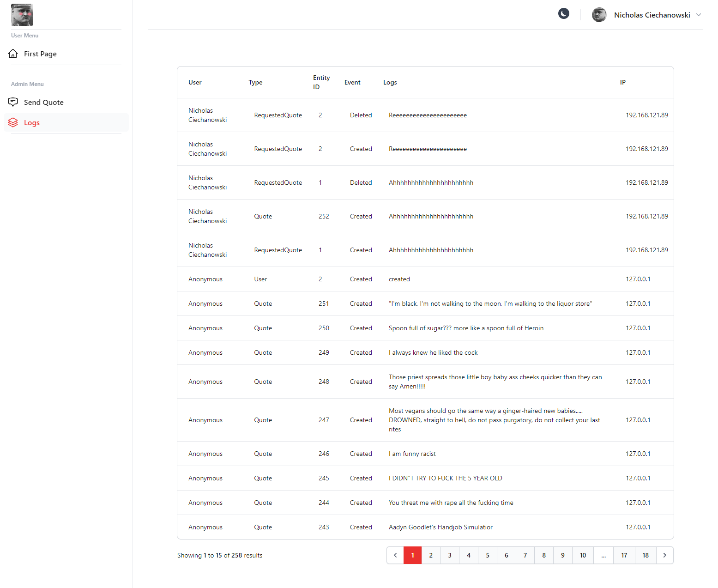The image size is (718, 588).
Task: Expand the Nicholas Ciechanowski user dropdown chevron
Action: [x=699, y=15]
